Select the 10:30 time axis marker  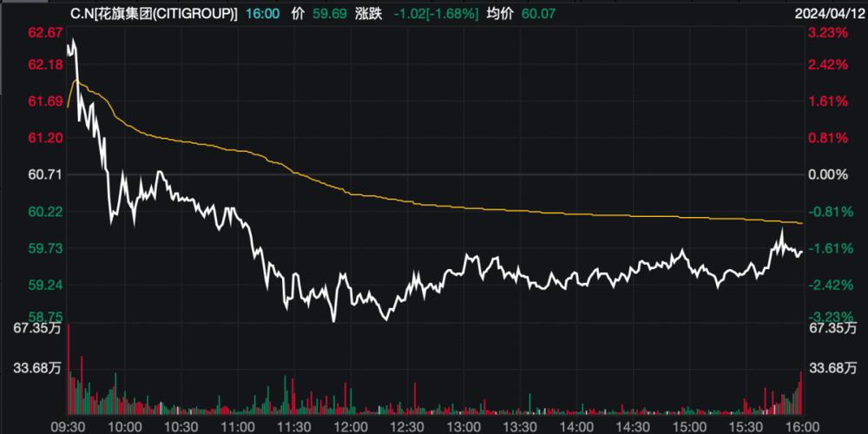click(182, 426)
